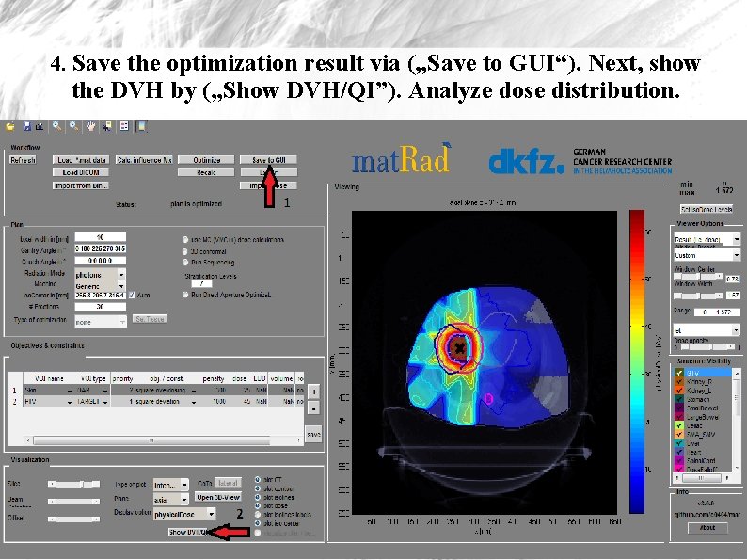Toggle the plot CT radio button
The height and width of the screenshot is (560, 747).
point(258,480)
